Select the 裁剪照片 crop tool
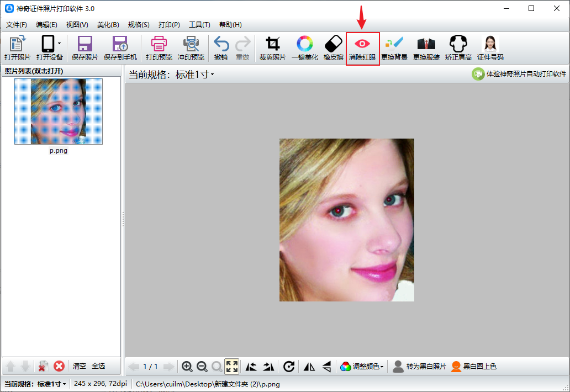This screenshot has width=570, height=392. click(272, 49)
